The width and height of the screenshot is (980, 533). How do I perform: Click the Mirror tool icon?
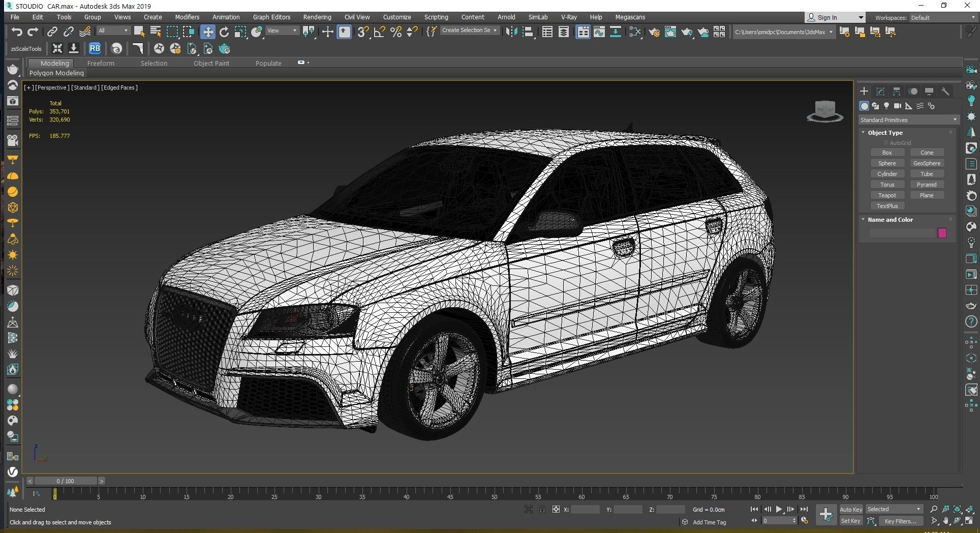coord(511,32)
